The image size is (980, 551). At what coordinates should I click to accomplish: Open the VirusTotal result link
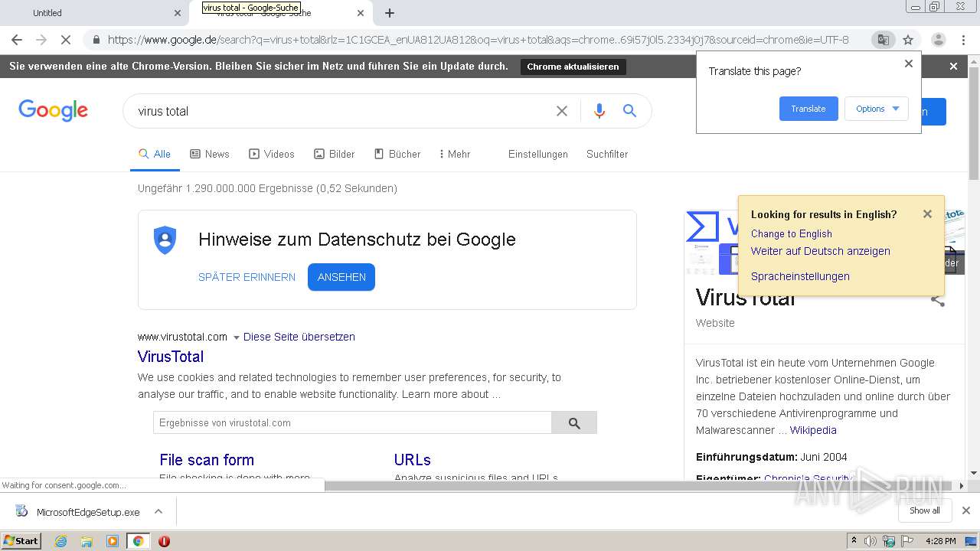point(171,357)
